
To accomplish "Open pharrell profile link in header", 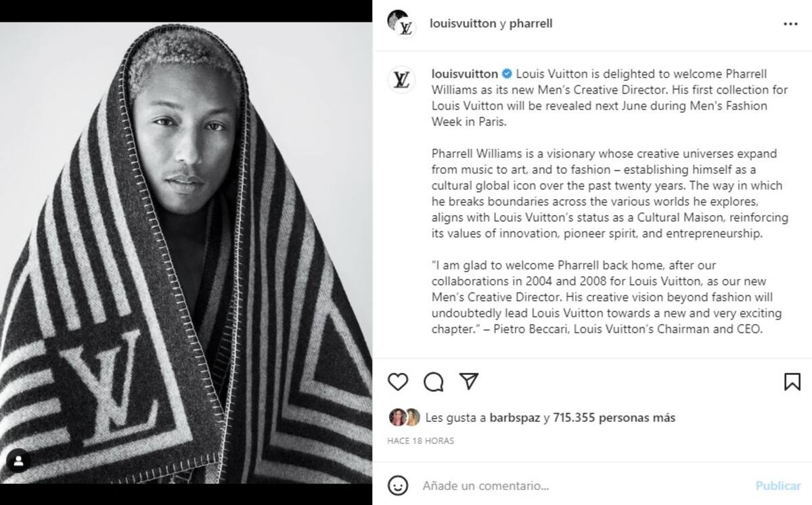I will (x=531, y=23).
